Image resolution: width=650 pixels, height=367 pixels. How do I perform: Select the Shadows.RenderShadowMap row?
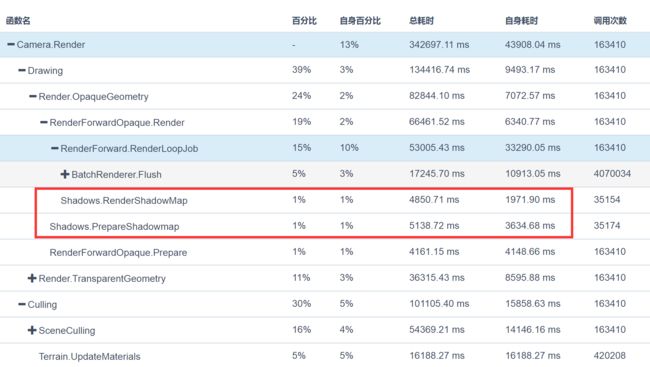tap(325, 200)
